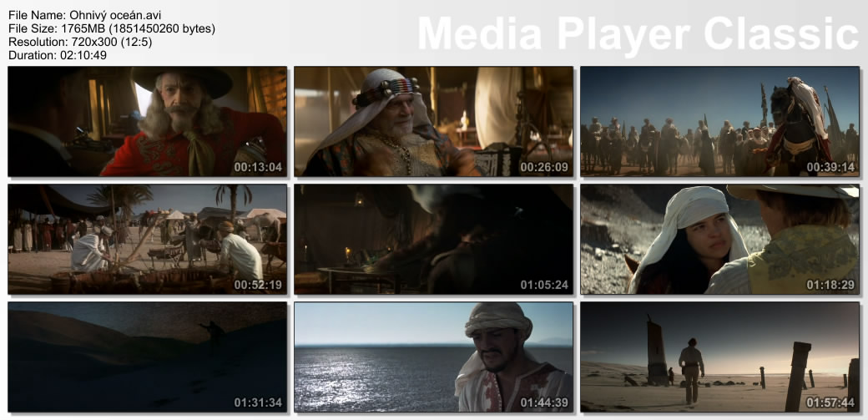The width and height of the screenshot is (868, 420).
Task: Open the desert camp with palm trees frame
Action: 147,239
